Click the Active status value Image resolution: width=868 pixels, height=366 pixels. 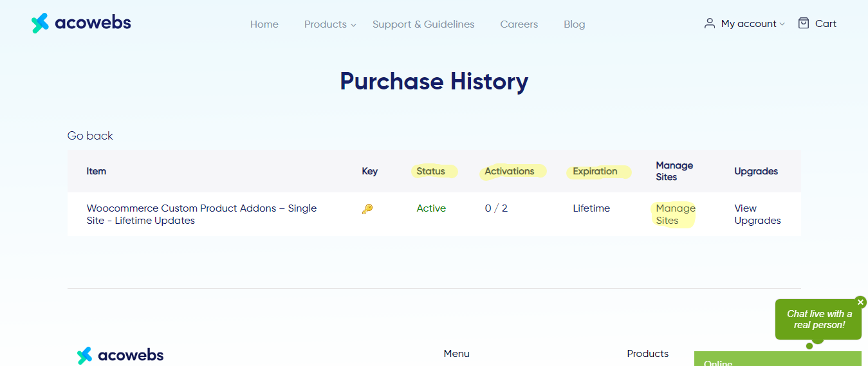tap(431, 208)
